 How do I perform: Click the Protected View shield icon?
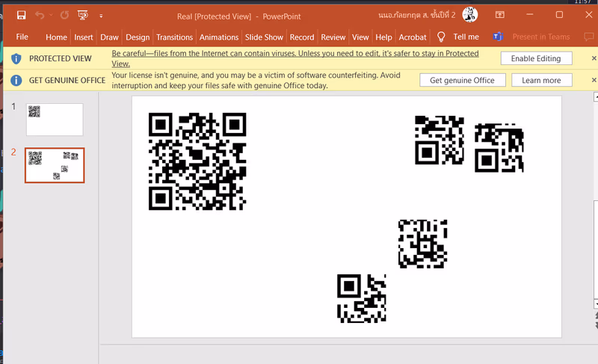[16, 58]
